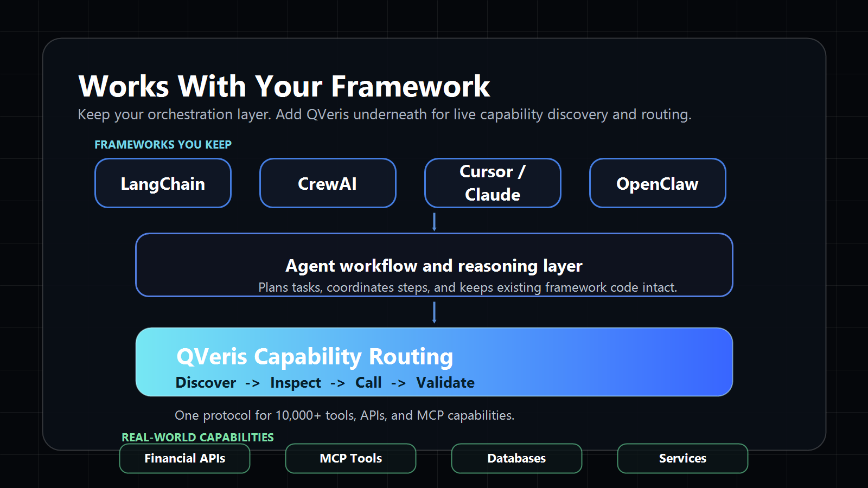Click the Agent workflow and reasoning layer box
868x488 pixels.
(x=434, y=265)
